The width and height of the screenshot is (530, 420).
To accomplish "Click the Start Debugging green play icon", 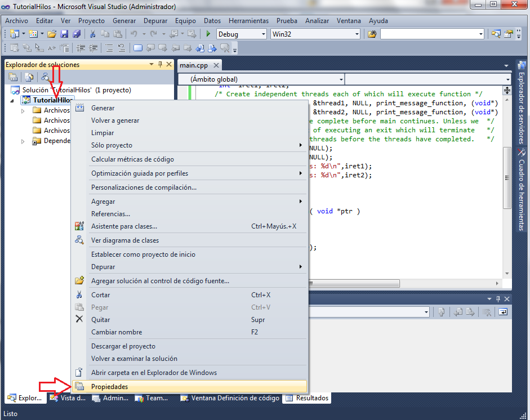I will click(208, 34).
